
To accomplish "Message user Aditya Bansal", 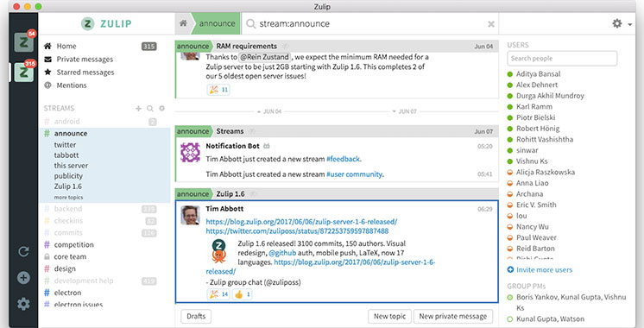I will tap(538, 74).
